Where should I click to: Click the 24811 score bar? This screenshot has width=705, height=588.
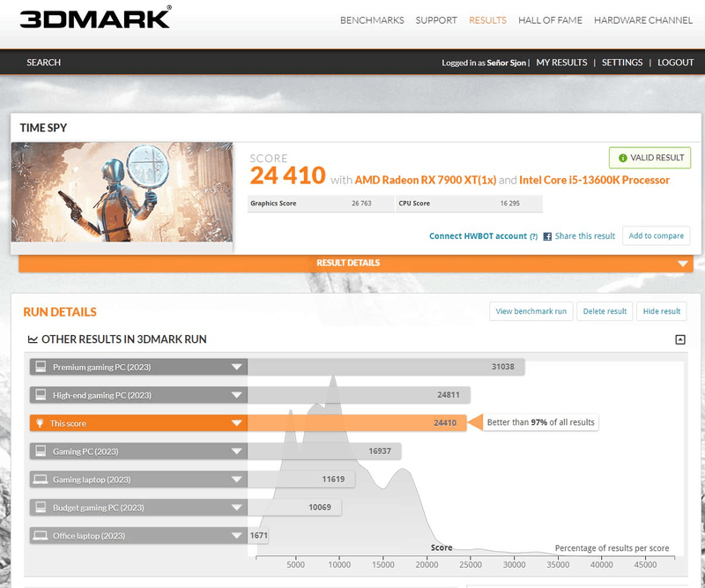point(359,395)
